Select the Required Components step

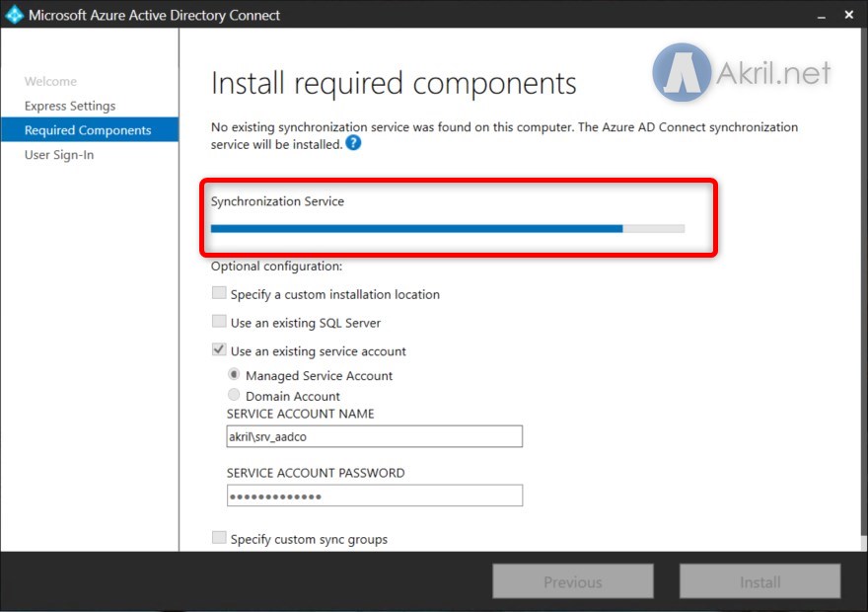coord(90,129)
